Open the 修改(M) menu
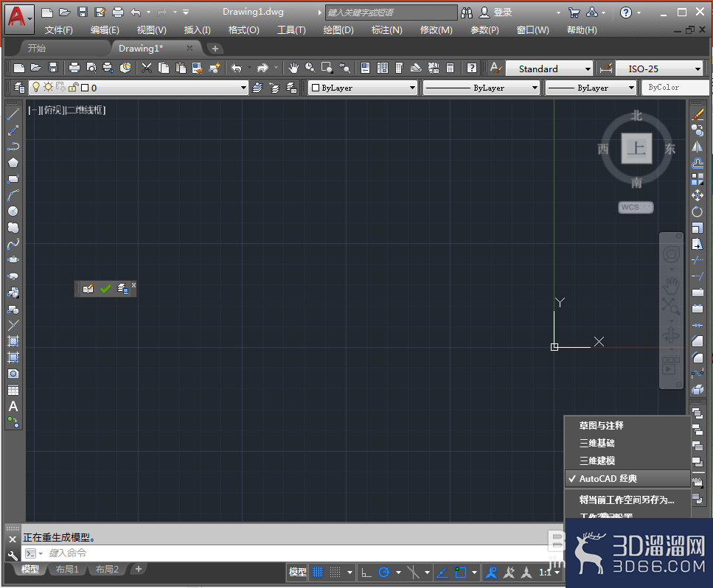The image size is (713, 588). [x=436, y=30]
